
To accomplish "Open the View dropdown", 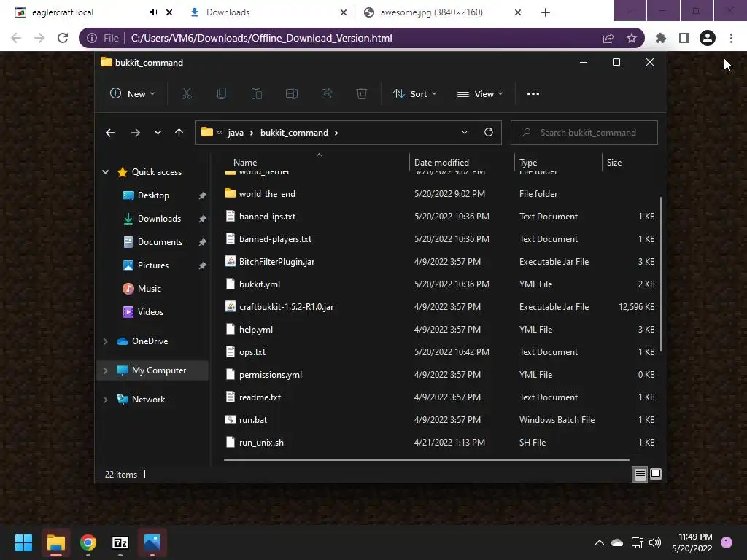I will point(480,94).
